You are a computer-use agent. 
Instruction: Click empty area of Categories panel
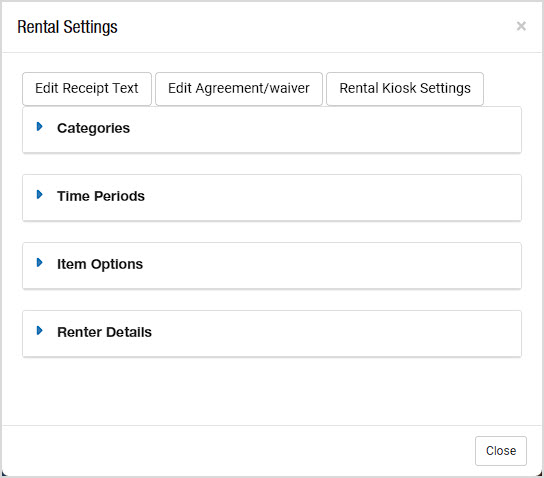326,129
